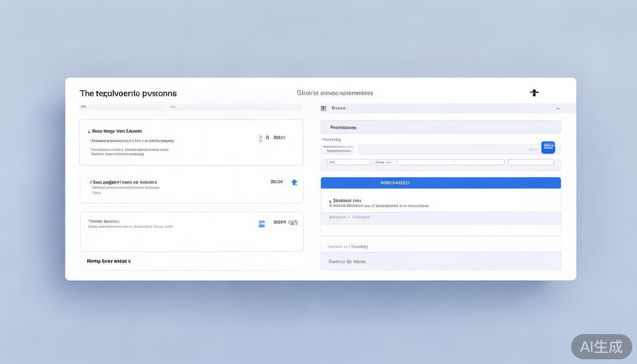Select the first list card titled 'Raoo tkinge'
The image size is (637, 364).
pos(191,142)
